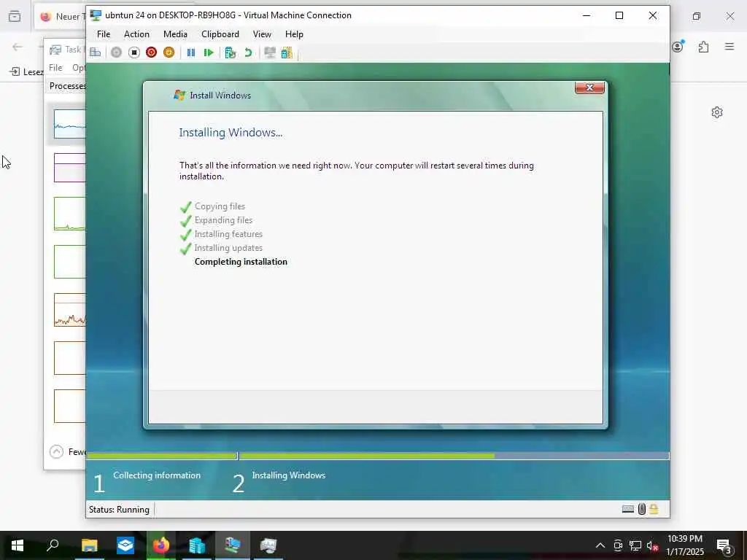The height and width of the screenshot is (560, 747).
Task: Open the Windows Start menu
Action: (x=18, y=545)
